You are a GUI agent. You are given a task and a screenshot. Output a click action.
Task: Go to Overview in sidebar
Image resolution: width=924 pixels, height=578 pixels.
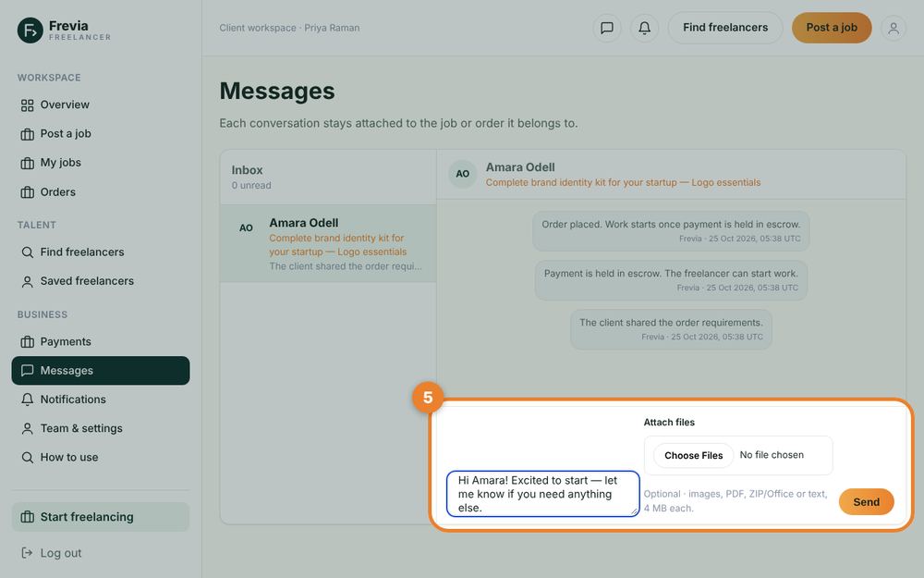(x=101, y=105)
